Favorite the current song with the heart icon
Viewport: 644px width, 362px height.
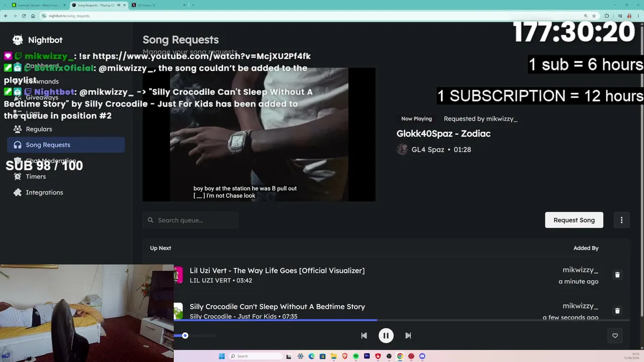coord(615,336)
